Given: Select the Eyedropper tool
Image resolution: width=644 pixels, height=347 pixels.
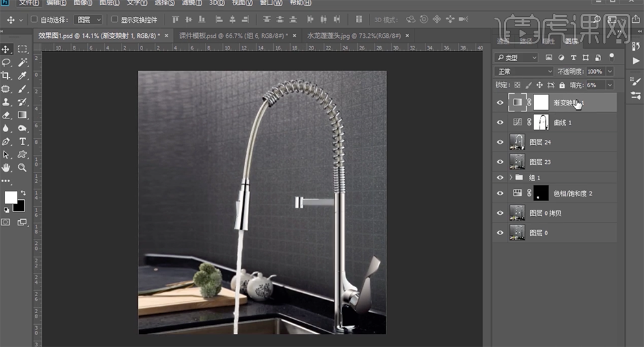Looking at the screenshot, I should 22,76.
